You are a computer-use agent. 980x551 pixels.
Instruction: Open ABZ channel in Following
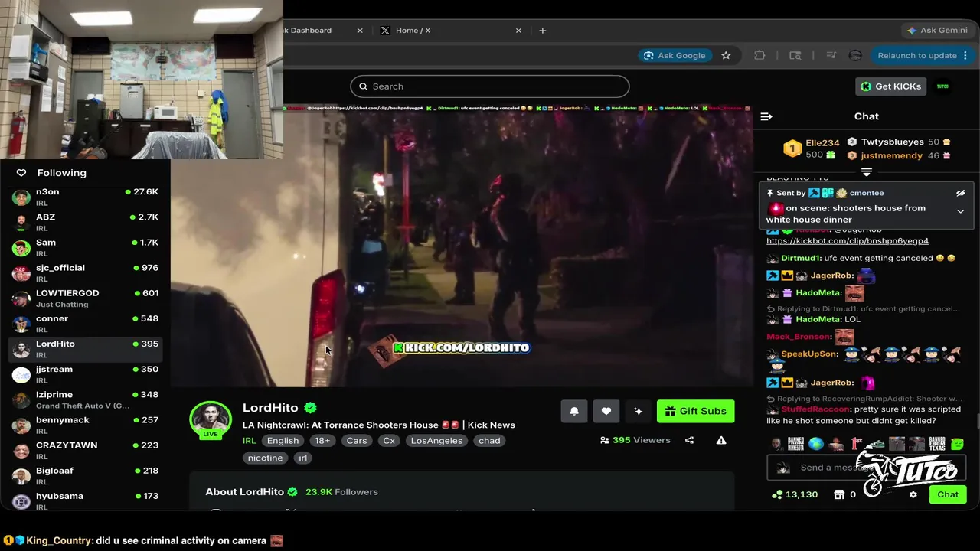[x=86, y=223]
